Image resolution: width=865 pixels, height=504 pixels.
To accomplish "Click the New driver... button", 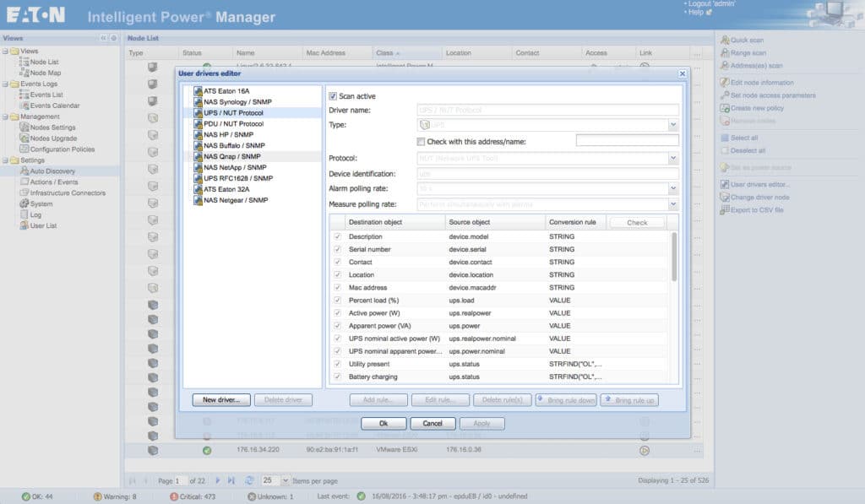I will (221, 400).
